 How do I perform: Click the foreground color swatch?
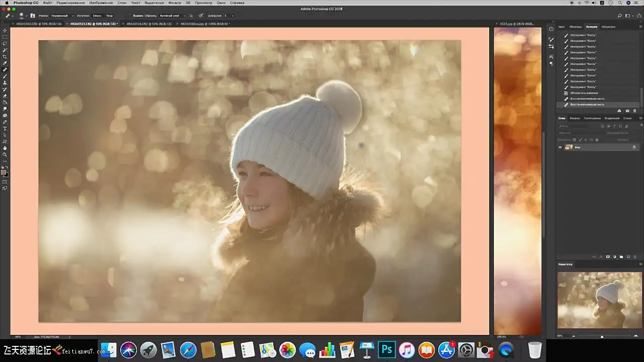(4, 172)
